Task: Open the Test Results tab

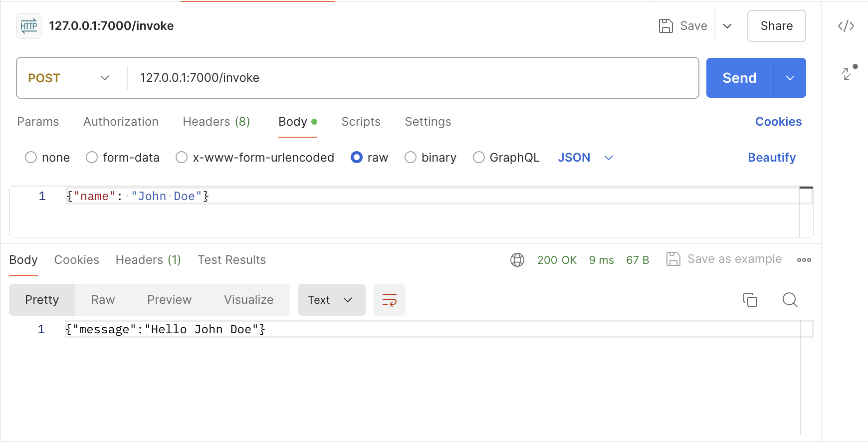Action: (232, 260)
